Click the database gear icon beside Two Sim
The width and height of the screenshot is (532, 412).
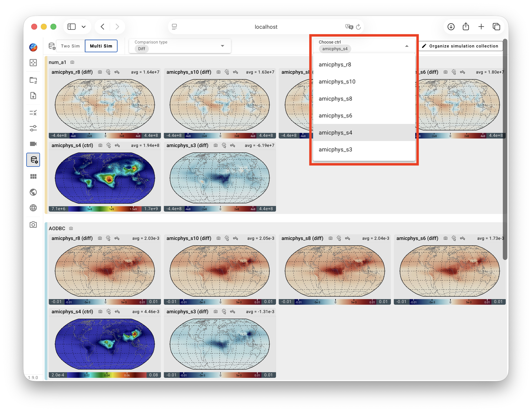pos(52,46)
